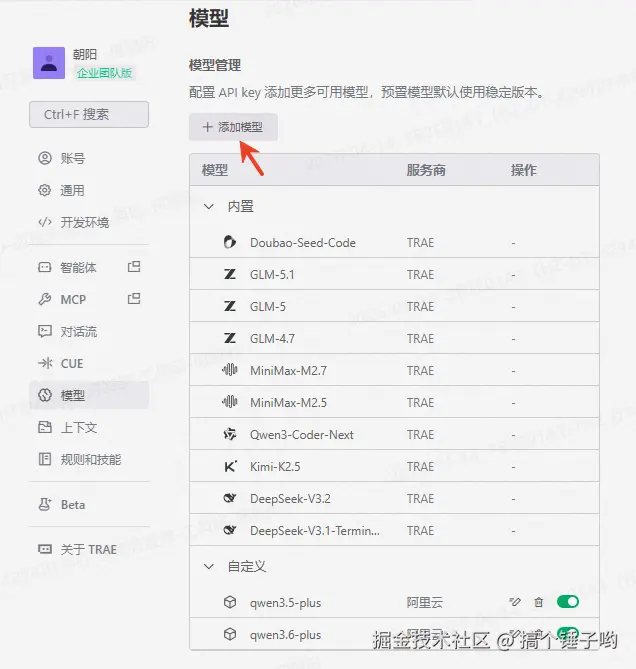Click the 开发环境 code brackets icon
Image resolution: width=636 pixels, height=669 pixels.
pyautogui.click(x=45, y=222)
